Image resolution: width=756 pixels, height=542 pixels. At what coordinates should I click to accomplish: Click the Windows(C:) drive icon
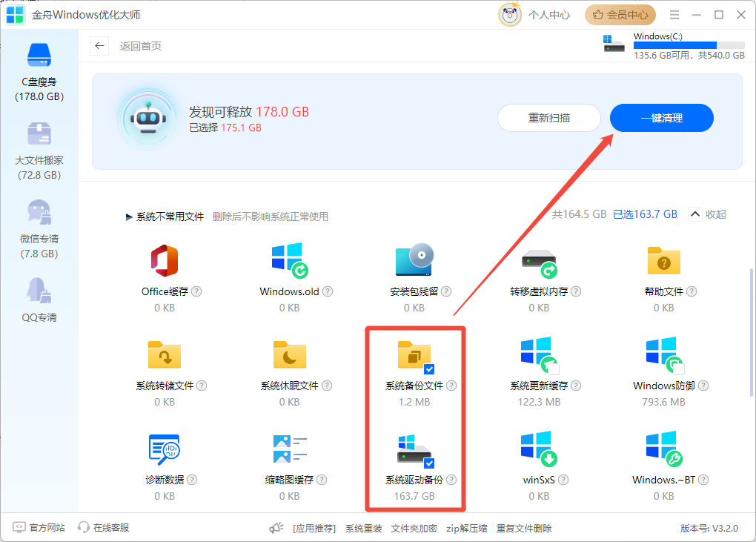(x=614, y=44)
